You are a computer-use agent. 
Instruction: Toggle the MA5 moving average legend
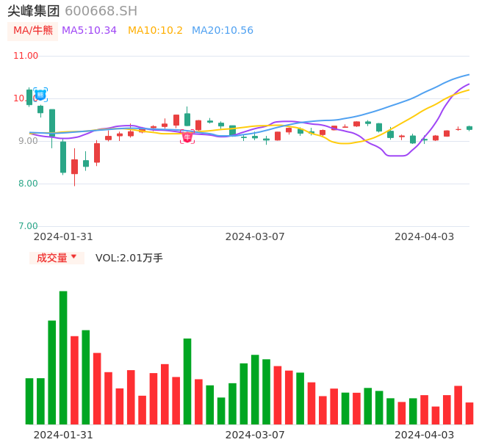[89, 31]
